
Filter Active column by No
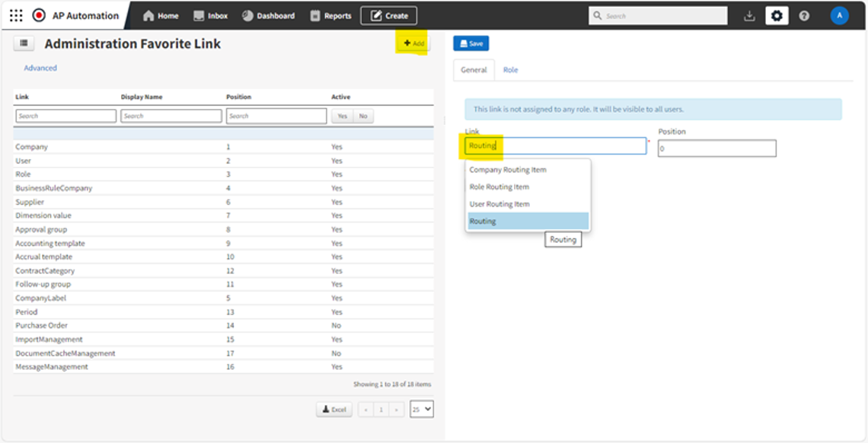363,116
